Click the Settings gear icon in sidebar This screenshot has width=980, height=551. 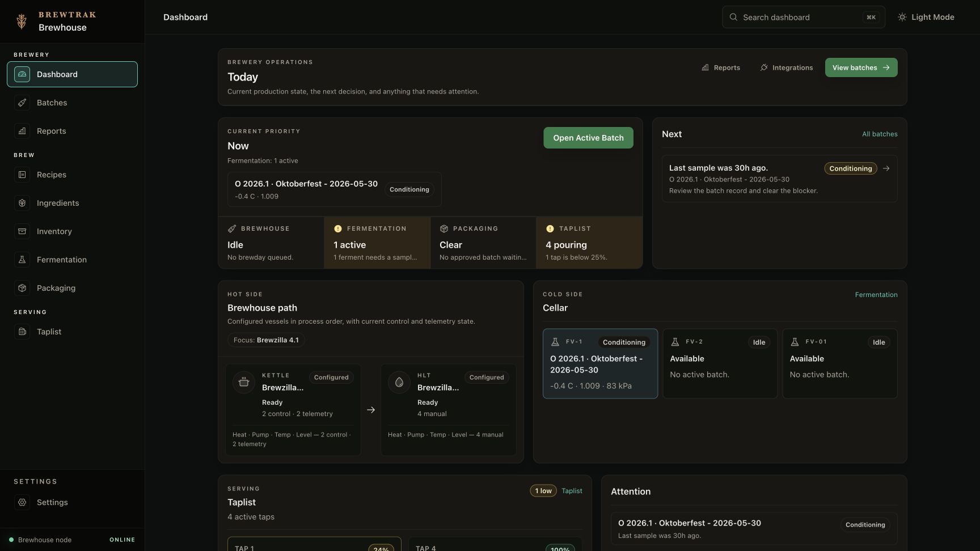(x=22, y=502)
